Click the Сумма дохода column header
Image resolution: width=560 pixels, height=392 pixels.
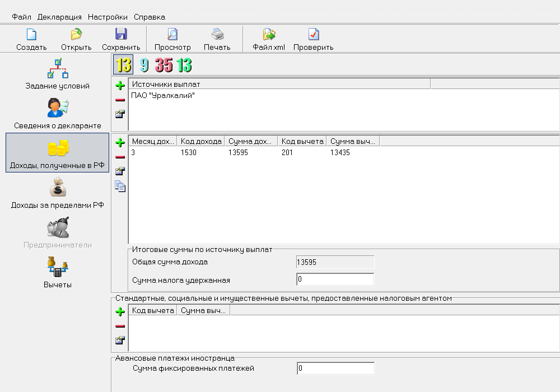click(251, 141)
